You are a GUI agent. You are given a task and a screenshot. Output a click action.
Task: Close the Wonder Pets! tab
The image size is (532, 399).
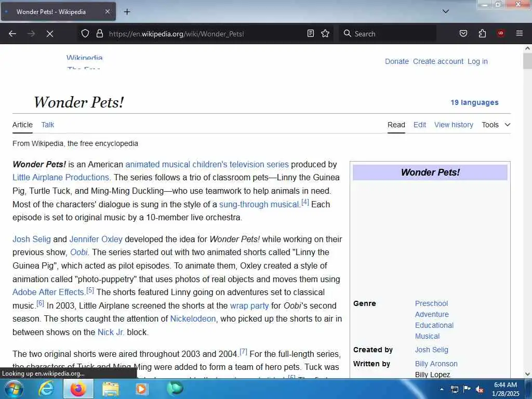coord(107,11)
